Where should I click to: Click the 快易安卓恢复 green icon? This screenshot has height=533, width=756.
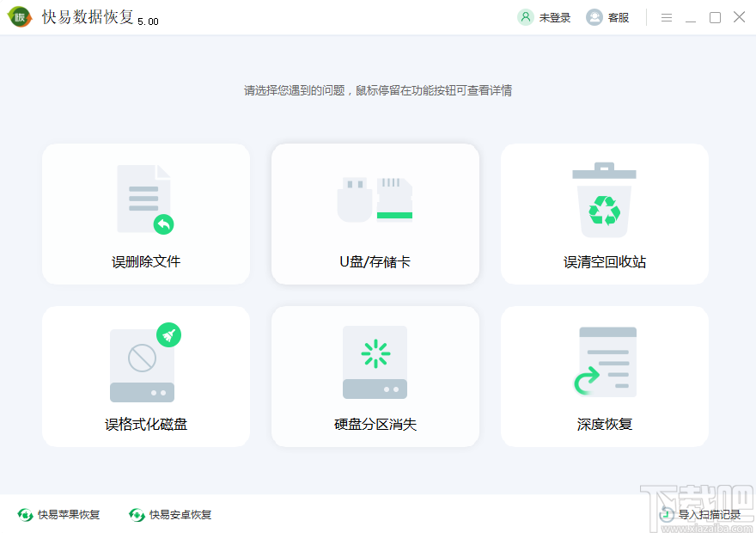click(137, 515)
